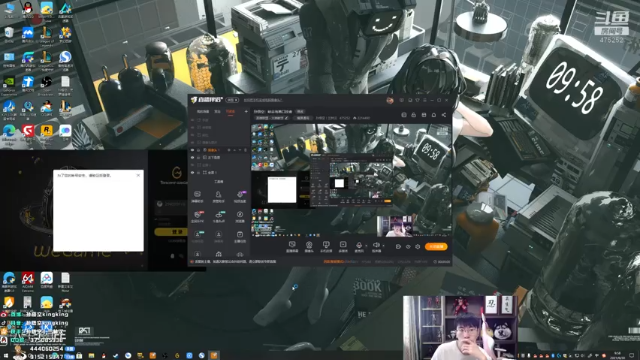640x360 pixels.
Task: Toggle lock on the highlighted orange source row
Action: pos(198,150)
